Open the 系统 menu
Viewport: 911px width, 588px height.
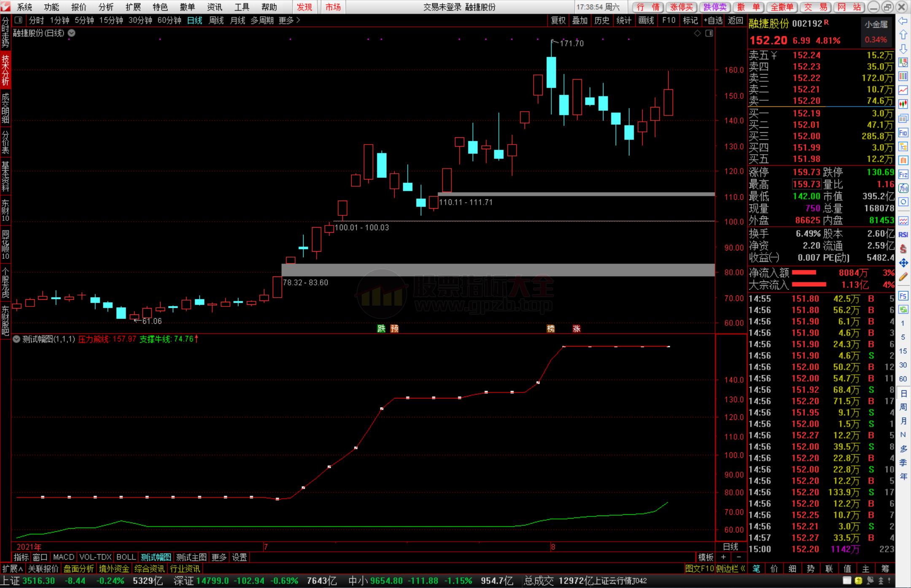coord(24,7)
